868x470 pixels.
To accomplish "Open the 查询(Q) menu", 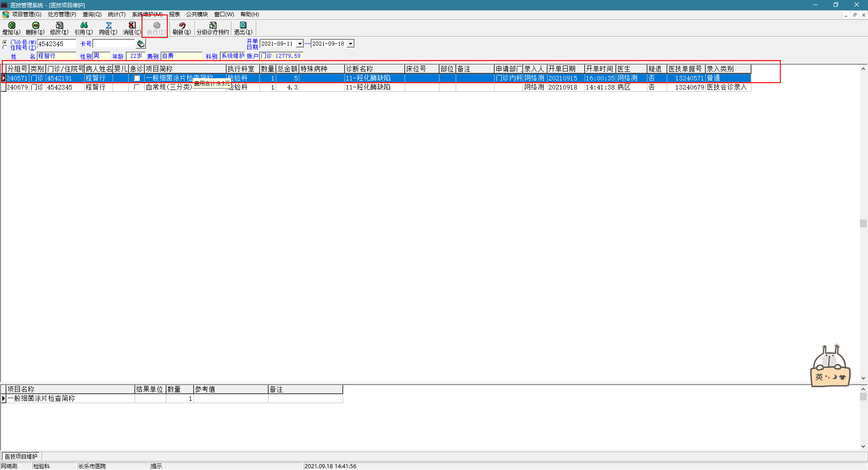I will point(92,14).
